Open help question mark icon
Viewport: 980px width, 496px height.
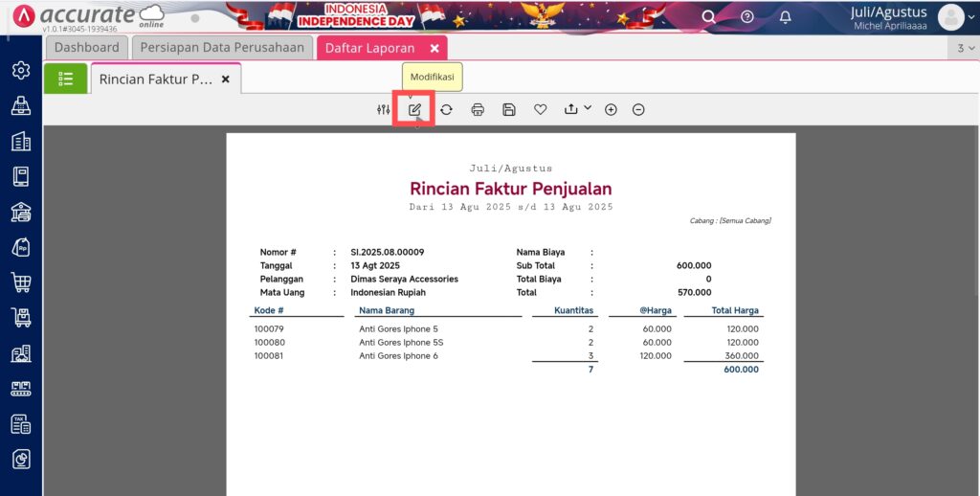(746, 17)
